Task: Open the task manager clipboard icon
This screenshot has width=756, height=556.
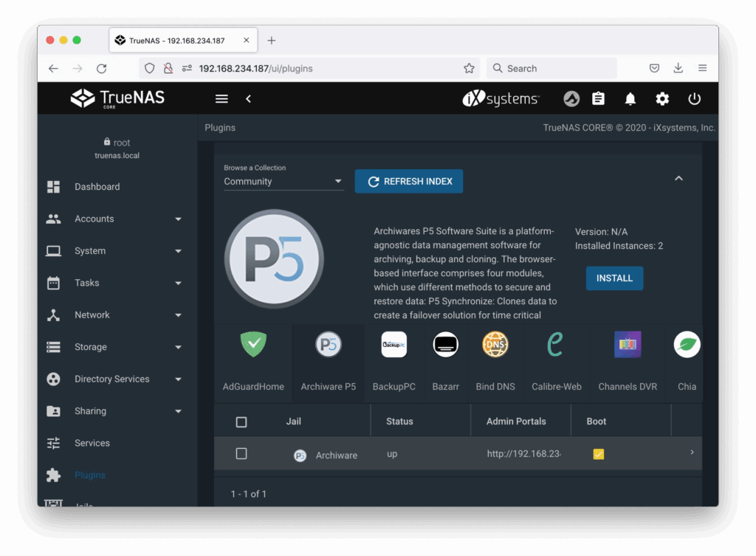Action: coord(599,99)
